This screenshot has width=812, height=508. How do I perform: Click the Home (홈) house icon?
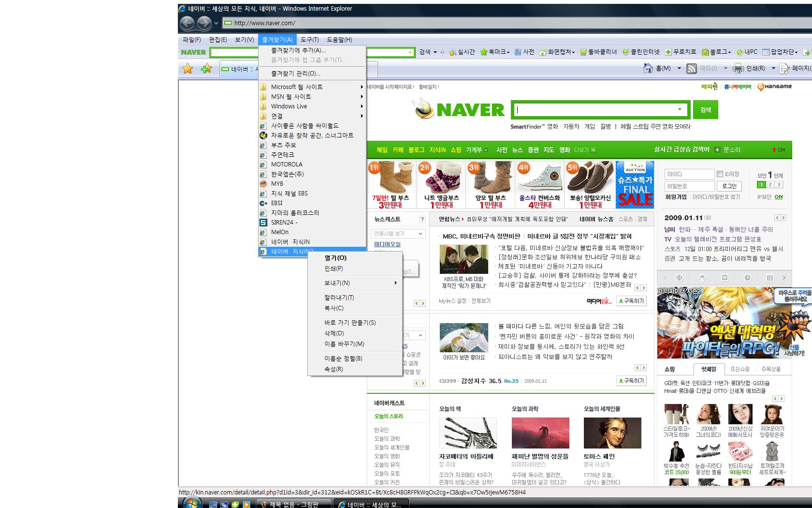tap(648, 68)
